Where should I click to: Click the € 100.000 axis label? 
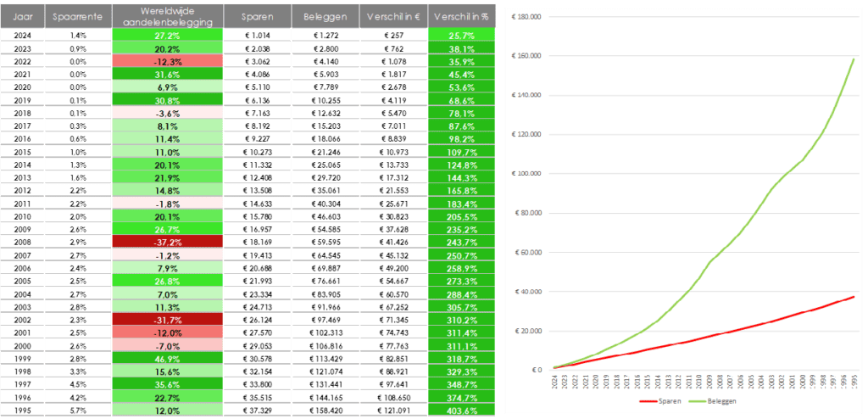526,173
